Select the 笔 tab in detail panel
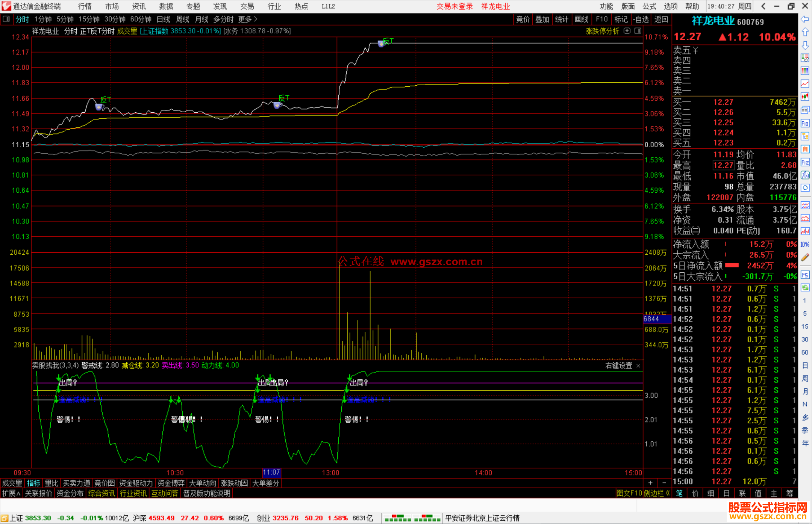812x524 pixels. click(x=679, y=493)
